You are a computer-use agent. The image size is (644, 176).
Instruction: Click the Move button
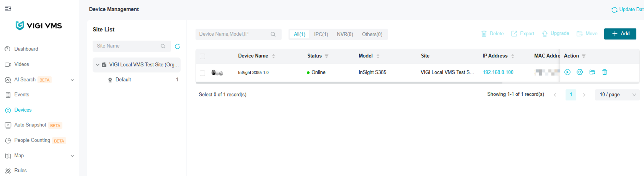[x=587, y=34]
